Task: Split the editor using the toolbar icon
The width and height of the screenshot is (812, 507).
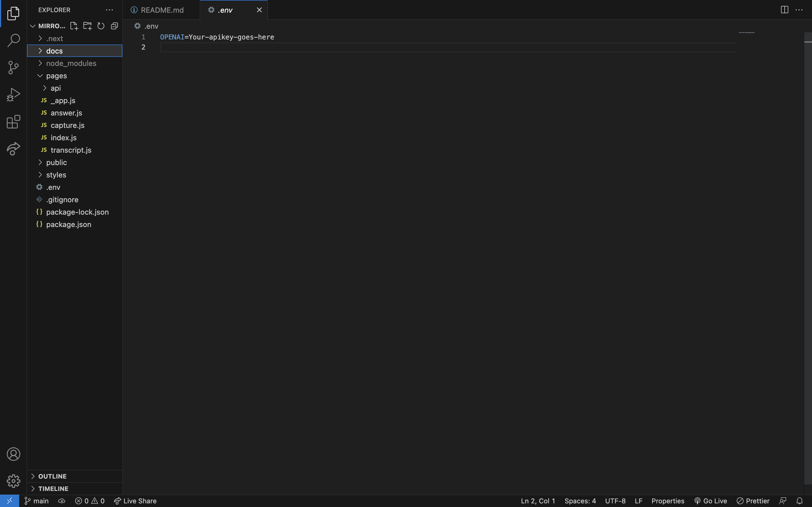Action: [x=784, y=10]
